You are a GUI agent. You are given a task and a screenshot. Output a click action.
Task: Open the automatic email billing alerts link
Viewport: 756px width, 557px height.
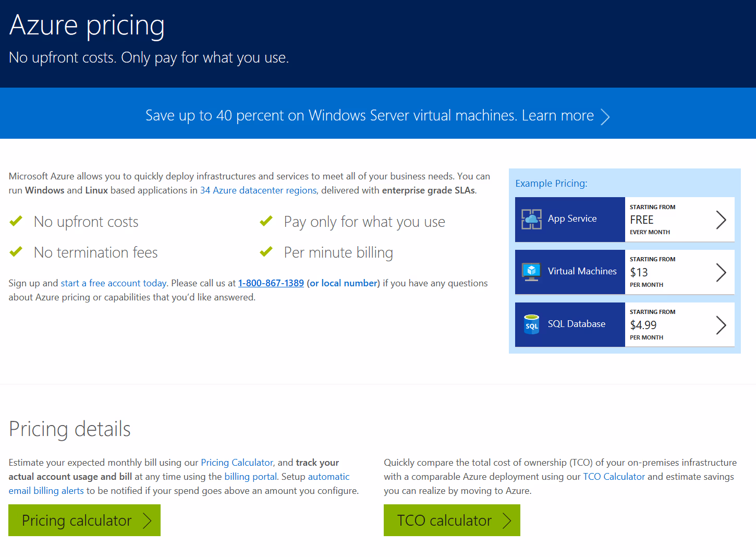179,483
